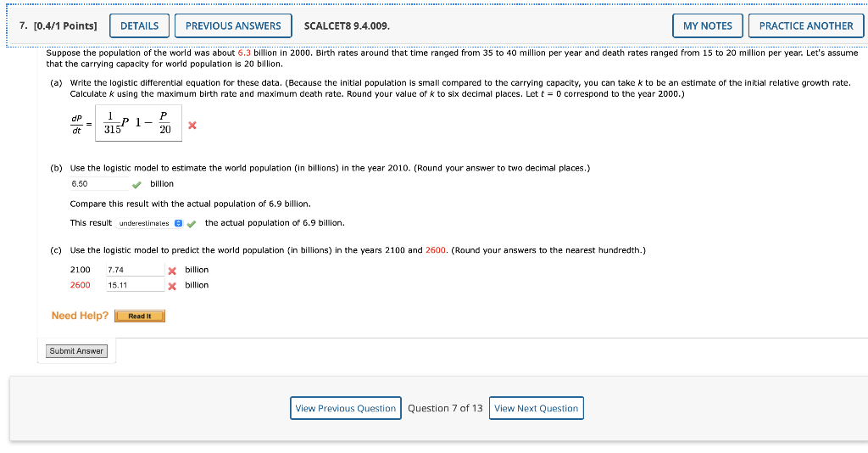
Task: Click the blue dropdown arrow for comparison result
Action: pos(178,223)
